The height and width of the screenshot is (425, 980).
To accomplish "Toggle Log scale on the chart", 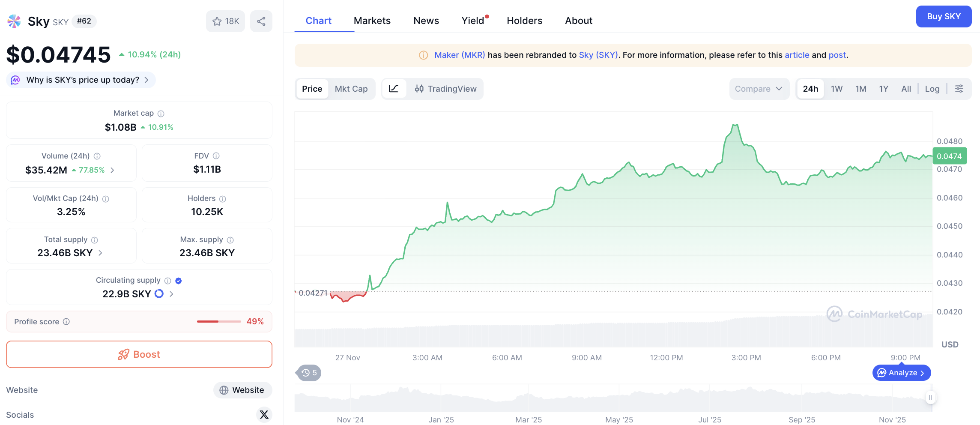I will (932, 89).
